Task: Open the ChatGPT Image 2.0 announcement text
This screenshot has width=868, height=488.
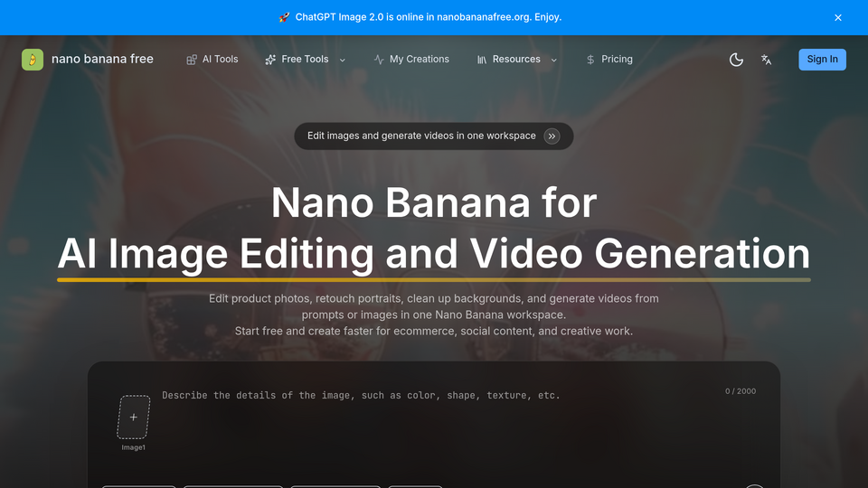Action: tap(429, 17)
